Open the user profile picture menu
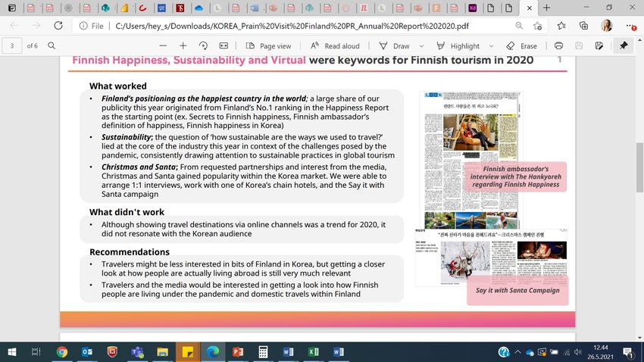This screenshot has height=362, width=644. point(607,26)
